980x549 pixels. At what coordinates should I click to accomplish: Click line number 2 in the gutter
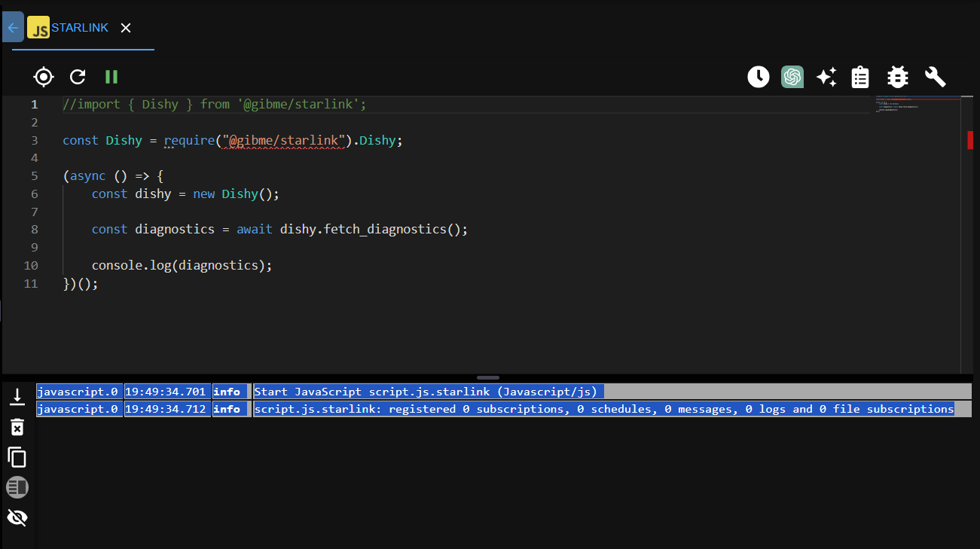click(35, 122)
